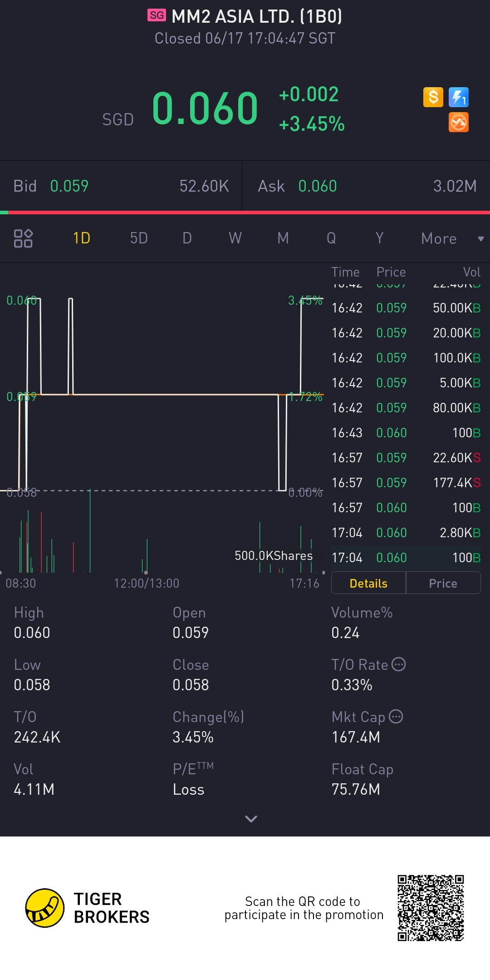The height and width of the screenshot is (980, 490).
Task: Tap the T/O Rate info icon
Action: [398, 664]
